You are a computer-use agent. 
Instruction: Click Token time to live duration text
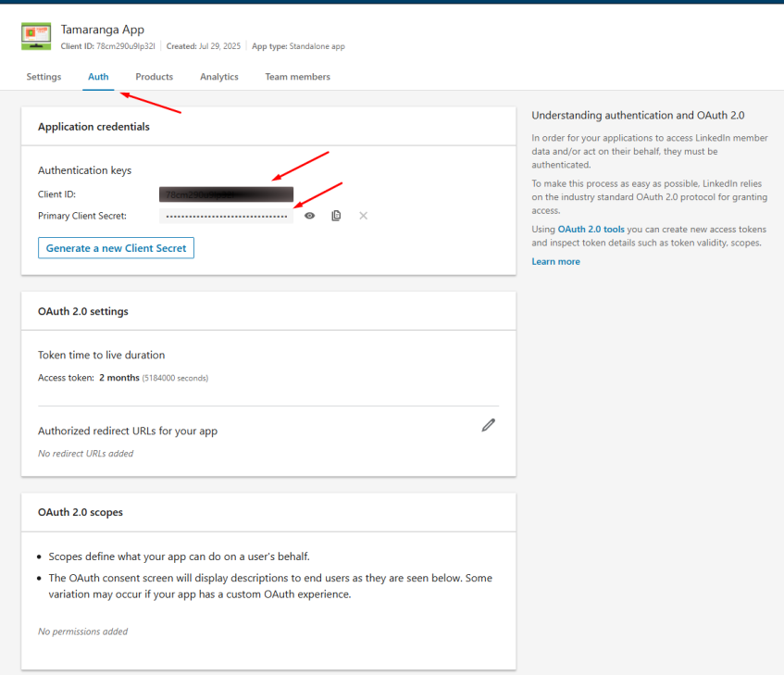102,355
